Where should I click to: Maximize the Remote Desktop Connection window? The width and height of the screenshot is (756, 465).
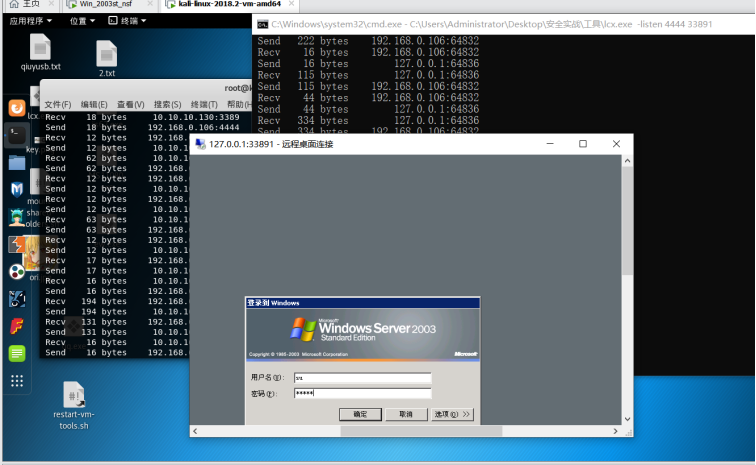(583, 144)
